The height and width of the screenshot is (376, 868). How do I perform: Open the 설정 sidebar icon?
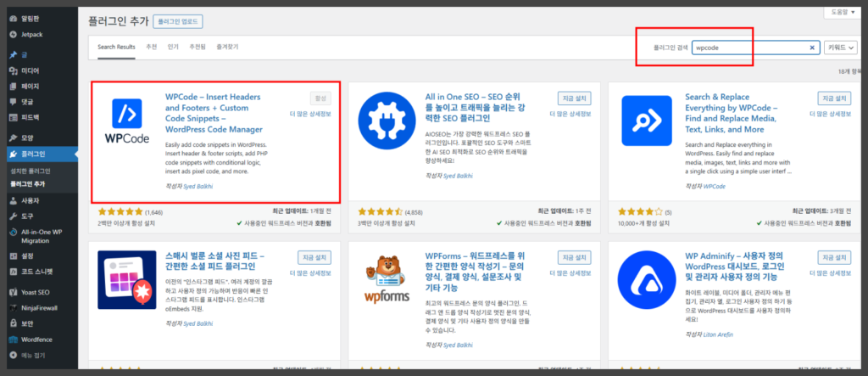pos(14,255)
